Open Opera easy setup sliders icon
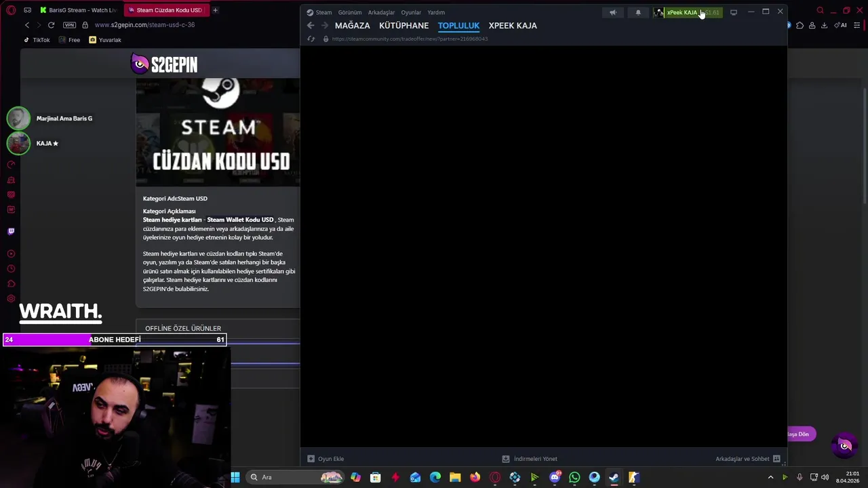Viewport: 868px width, 488px height. pyautogui.click(x=857, y=25)
